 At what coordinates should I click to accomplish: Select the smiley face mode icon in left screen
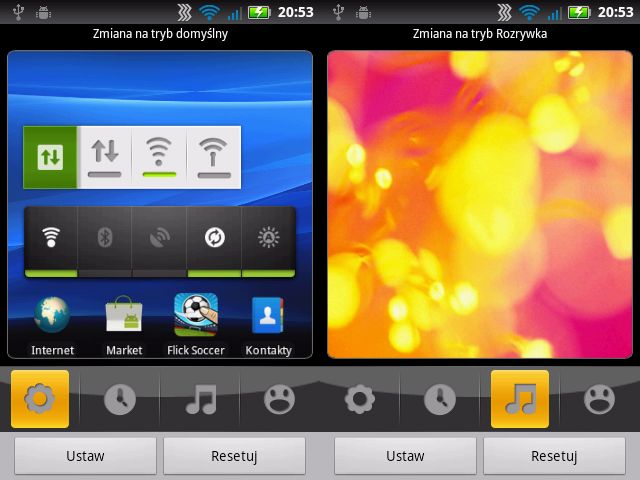pyautogui.click(x=280, y=399)
